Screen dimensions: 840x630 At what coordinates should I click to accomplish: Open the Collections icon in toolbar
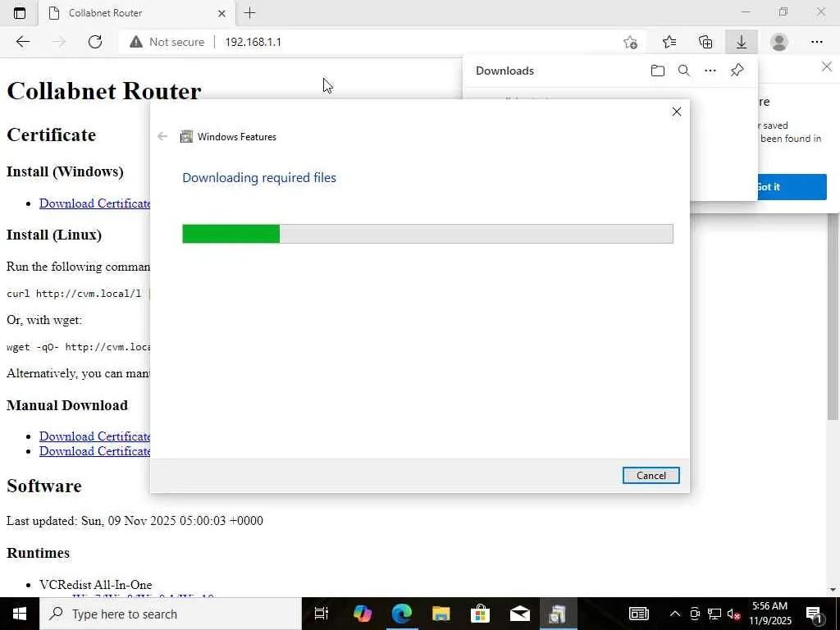[x=705, y=42]
